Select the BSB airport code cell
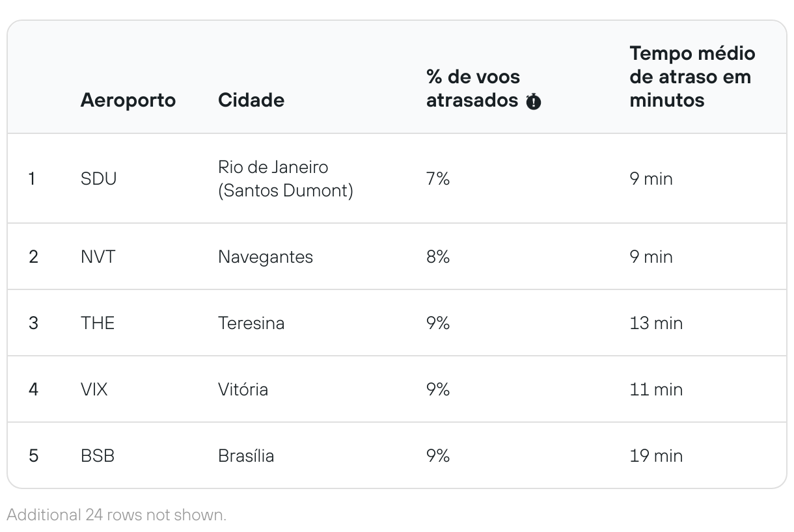794x532 pixels. 98,456
